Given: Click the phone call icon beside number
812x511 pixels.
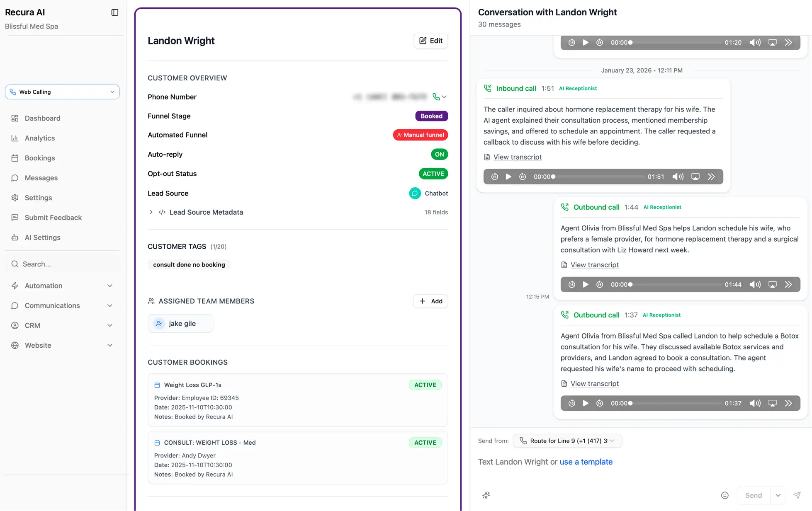Looking at the screenshot, I should pos(436,97).
